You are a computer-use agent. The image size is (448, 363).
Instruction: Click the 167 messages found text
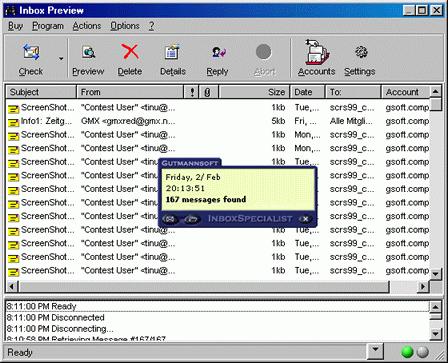click(x=206, y=200)
